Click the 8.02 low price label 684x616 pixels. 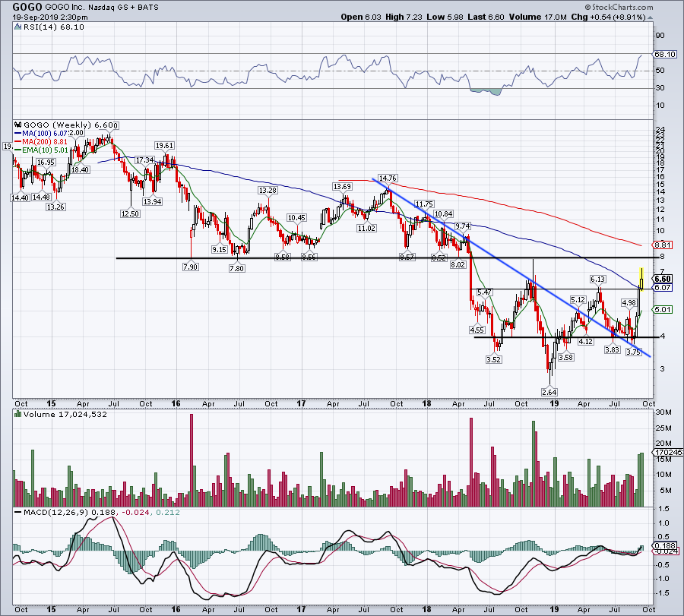pyautogui.click(x=458, y=264)
